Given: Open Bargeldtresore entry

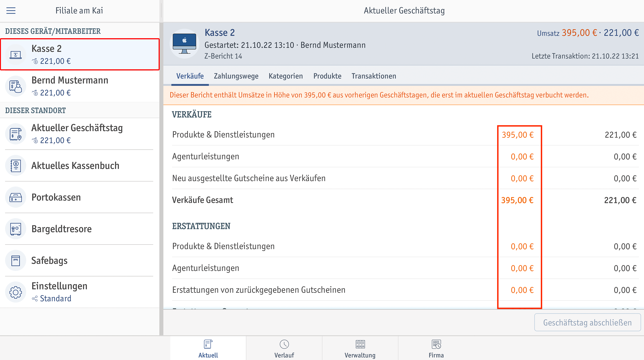Looking at the screenshot, I should pos(80,229).
